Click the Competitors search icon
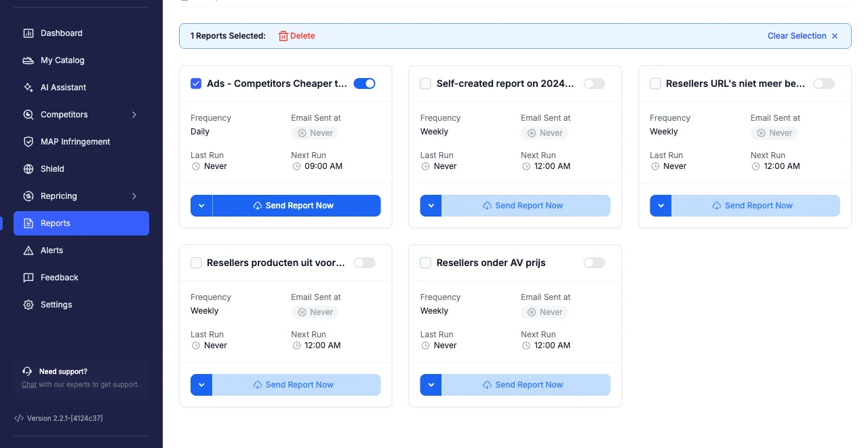This screenshot has width=868, height=448. coord(28,115)
